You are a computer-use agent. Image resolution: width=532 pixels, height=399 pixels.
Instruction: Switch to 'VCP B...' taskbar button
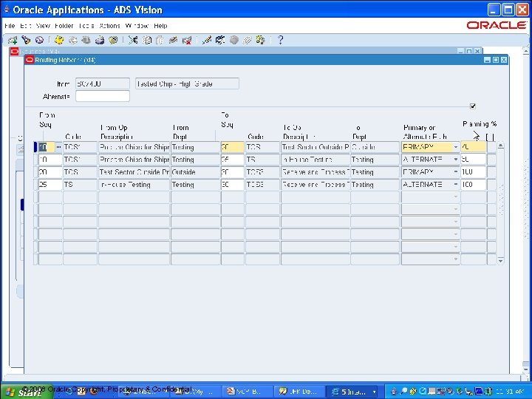point(248,392)
